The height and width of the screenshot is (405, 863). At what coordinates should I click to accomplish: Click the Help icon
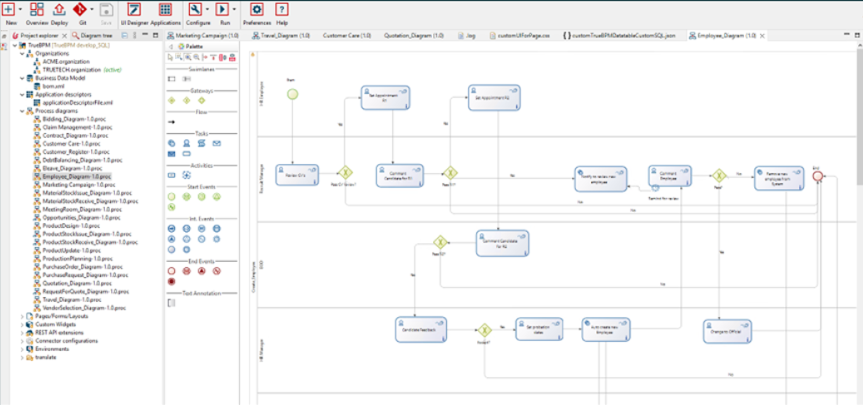tap(282, 12)
